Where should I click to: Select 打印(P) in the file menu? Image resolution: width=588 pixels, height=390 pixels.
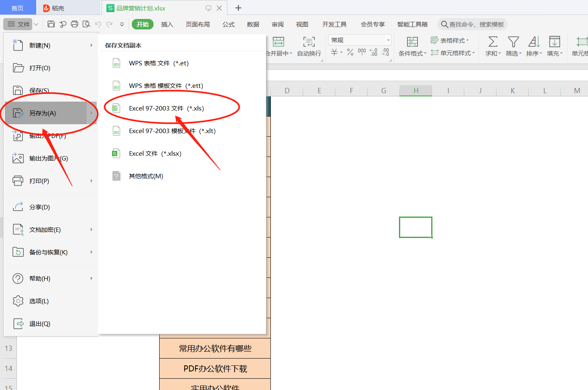(x=51, y=181)
